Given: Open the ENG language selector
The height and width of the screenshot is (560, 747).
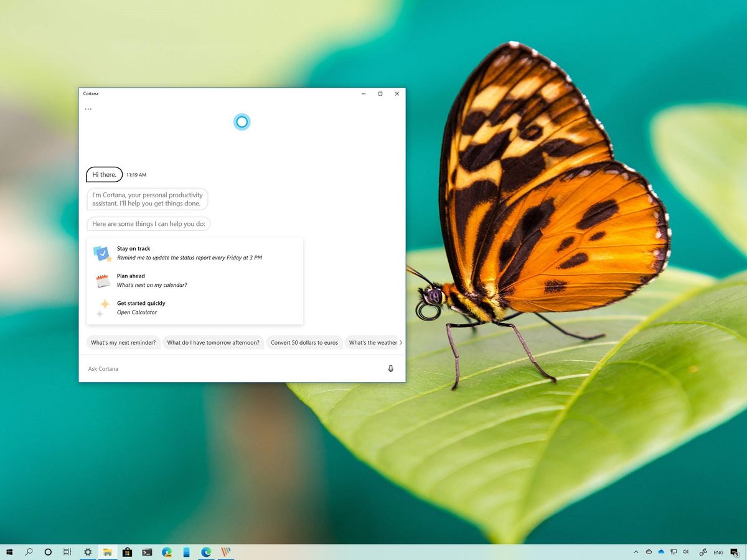Looking at the screenshot, I should (x=718, y=552).
